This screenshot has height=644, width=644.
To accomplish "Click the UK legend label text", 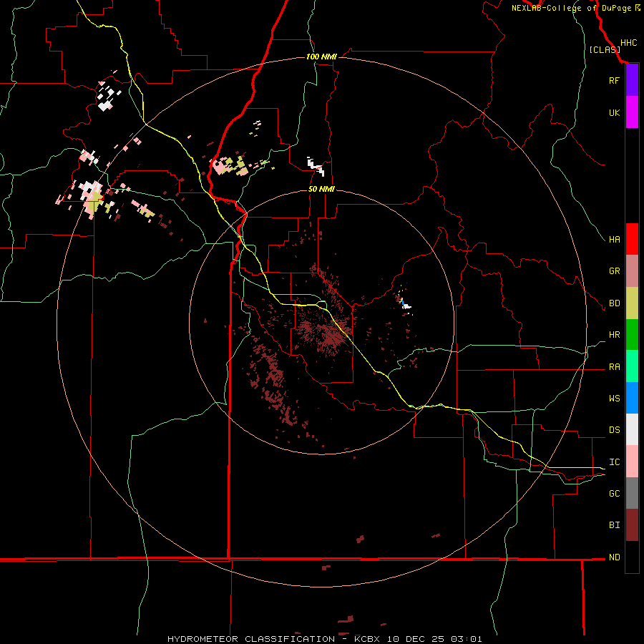I will click(x=614, y=112).
